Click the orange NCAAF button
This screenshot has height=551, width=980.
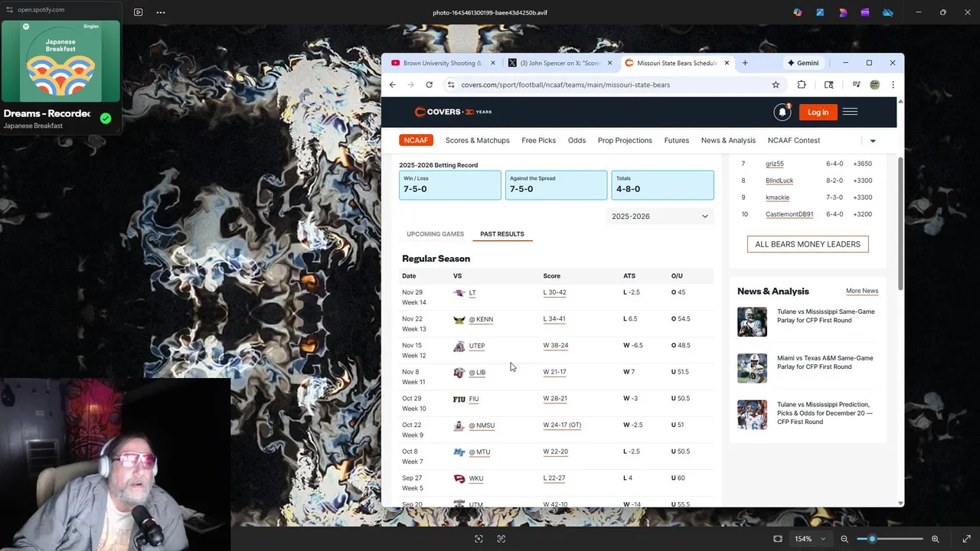[416, 141]
